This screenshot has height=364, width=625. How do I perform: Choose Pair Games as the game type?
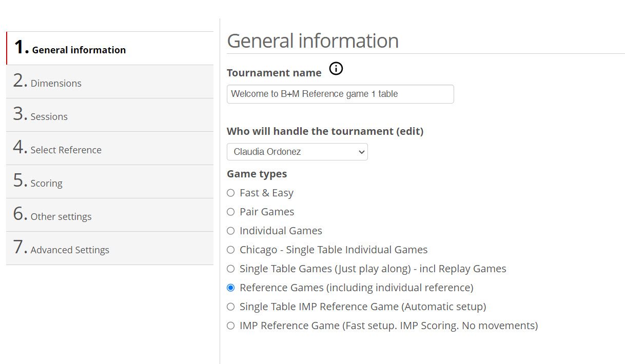point(230,212)
